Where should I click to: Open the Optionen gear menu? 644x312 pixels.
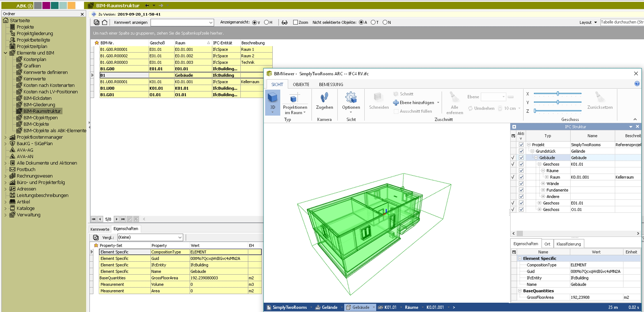tap(351, 102)
